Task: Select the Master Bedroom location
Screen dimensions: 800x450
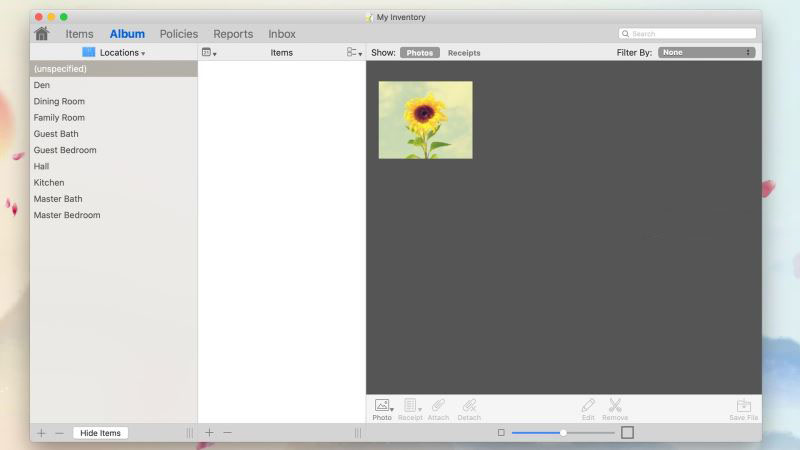Action: (x=114, y=215)
